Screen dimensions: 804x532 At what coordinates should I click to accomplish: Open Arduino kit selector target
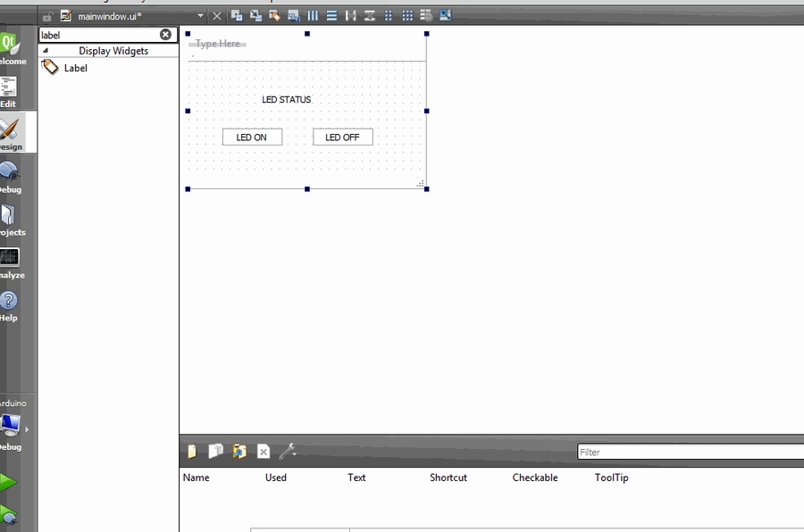[11, 424]
